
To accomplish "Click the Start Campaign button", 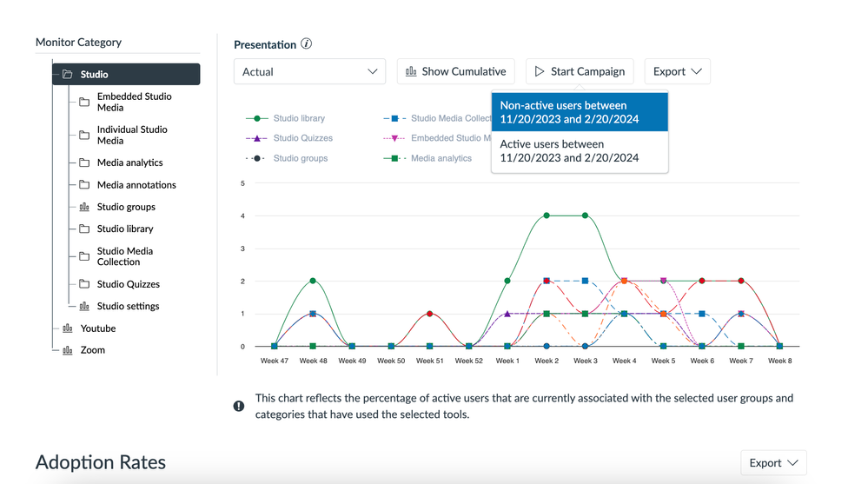I will pyautogui.click(x=579, y=72).
